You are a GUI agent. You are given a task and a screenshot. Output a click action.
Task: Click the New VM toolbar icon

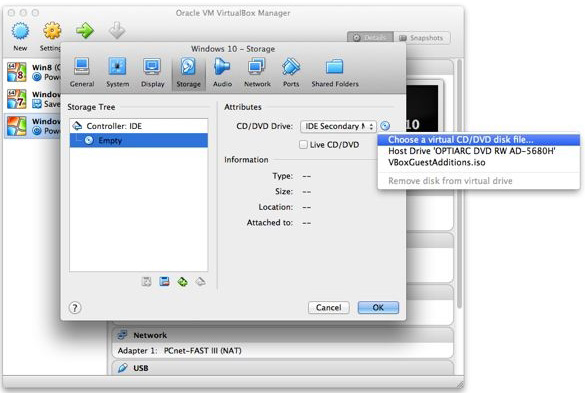tap(20, 31)
